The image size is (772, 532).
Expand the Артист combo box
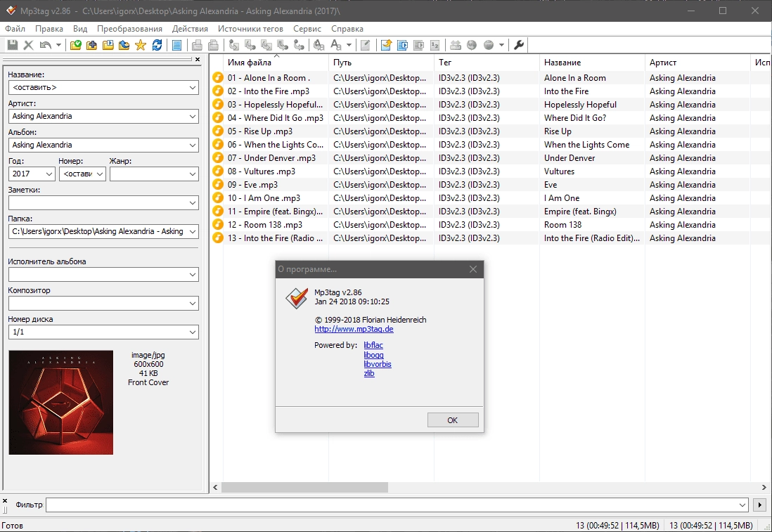click(193, 117)
